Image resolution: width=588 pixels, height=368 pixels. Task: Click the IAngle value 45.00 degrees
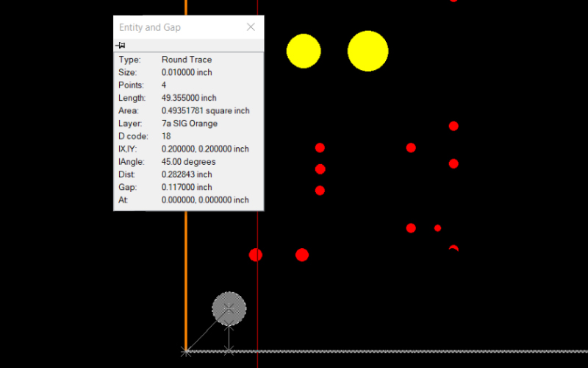[x=189, y=162]
